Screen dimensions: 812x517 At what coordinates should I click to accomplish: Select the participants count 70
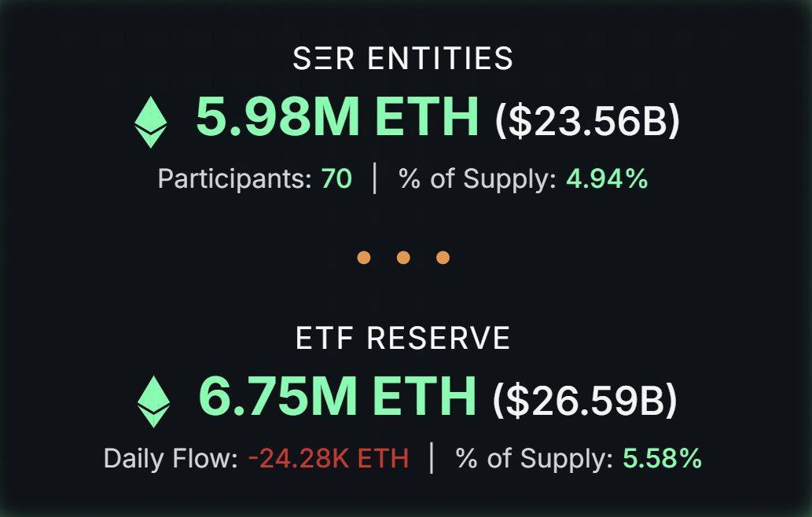(336, 179)
